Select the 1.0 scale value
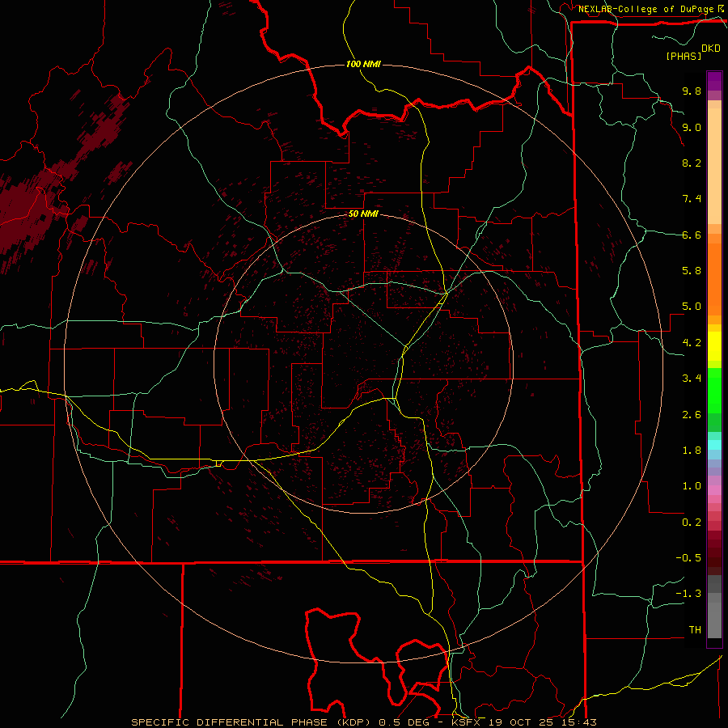 click(x=692, y=486)
